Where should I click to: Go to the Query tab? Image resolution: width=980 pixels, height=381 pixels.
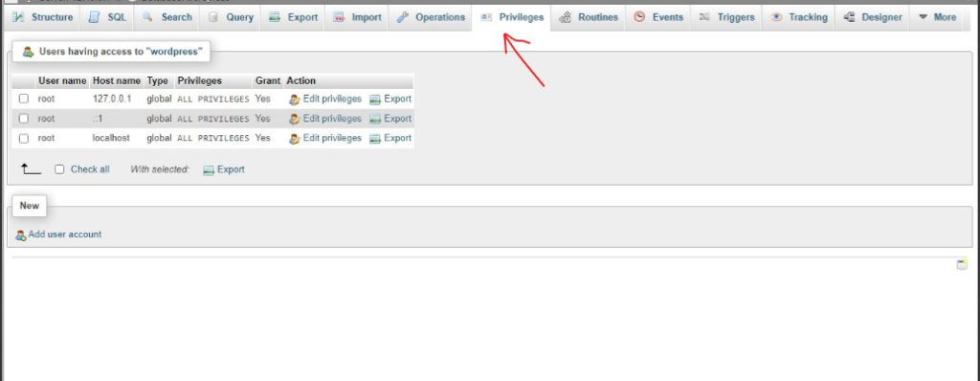coord(231,17)
